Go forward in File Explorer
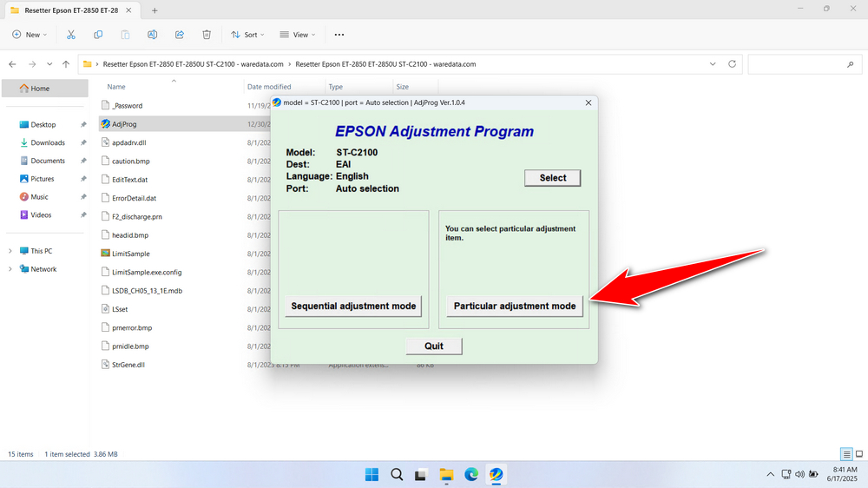Viewport: 868px width, 488px height. 32,64
